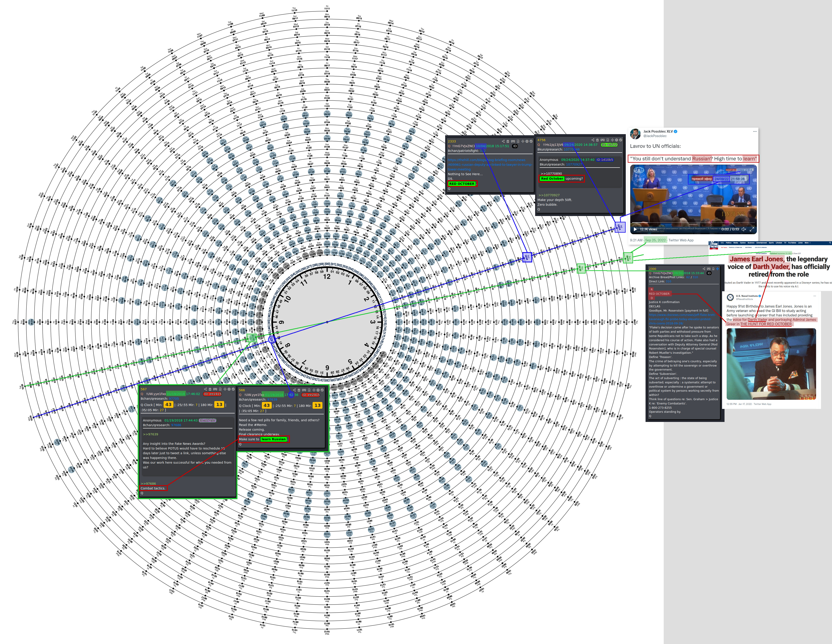This screenshot has height=644, width=832.
Task: Click share icon on post 2333
Action: (x=503, y=141)
